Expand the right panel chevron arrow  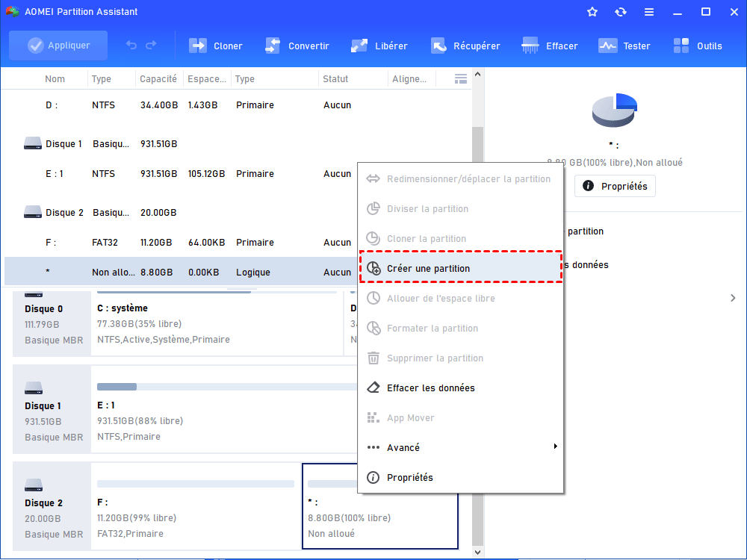click(x=733, y=298)
